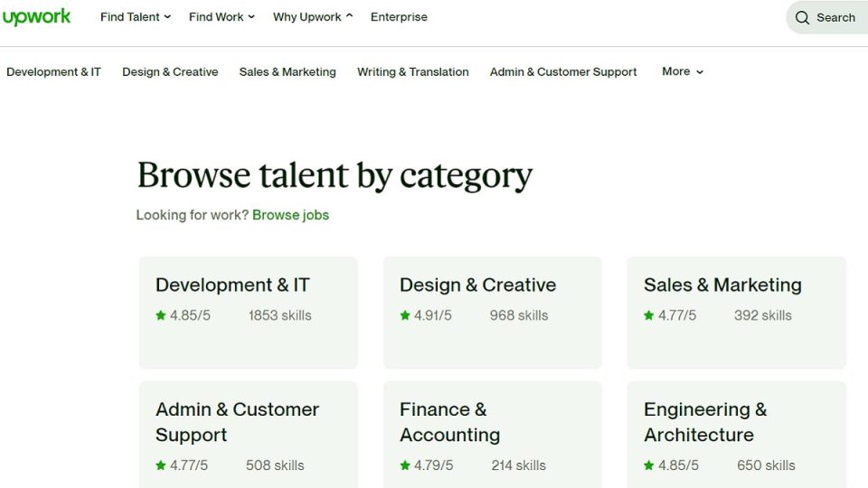
Task: Click the green star on Sales & Marketing card
Action: tap(649, 315)
